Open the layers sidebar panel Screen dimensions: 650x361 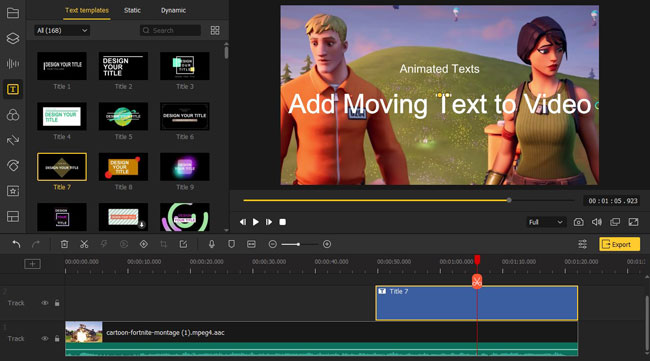pyautogui.click(x=13, y=38)
